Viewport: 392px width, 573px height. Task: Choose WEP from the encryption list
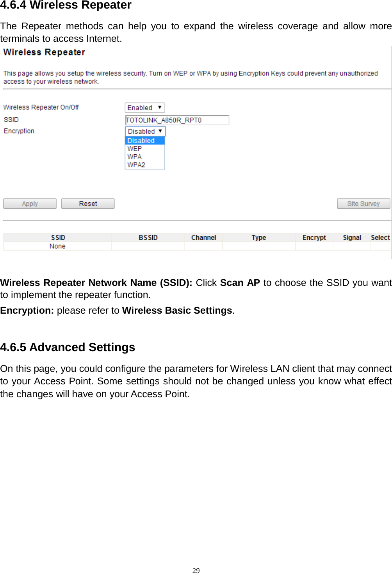pos(145,149)
